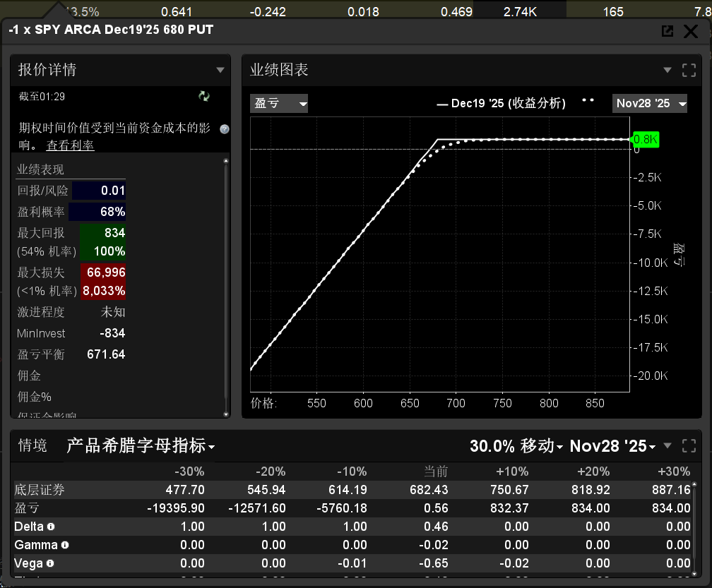This screenshot has height=588, width=712.
Task: Click the info icon next to Delta
Action: (x=51, y=527)
